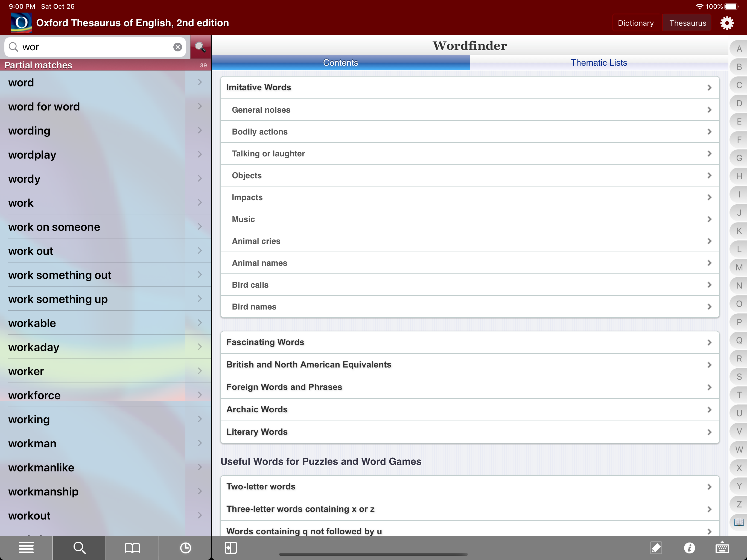
Task: Jump to letter G in alphabet index
Action: point(739,158)
